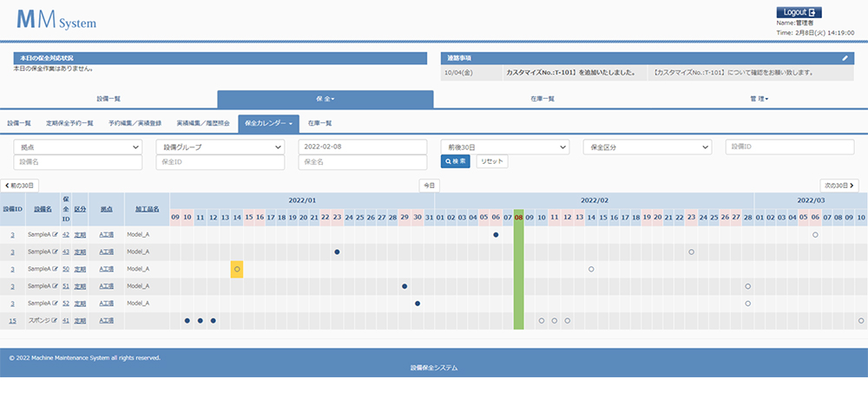Image resolution: width=868 pixels, height=399 pixels.
Task: Open equipment ID link 15
Action: pyautogui.click(x=12, y=320)
